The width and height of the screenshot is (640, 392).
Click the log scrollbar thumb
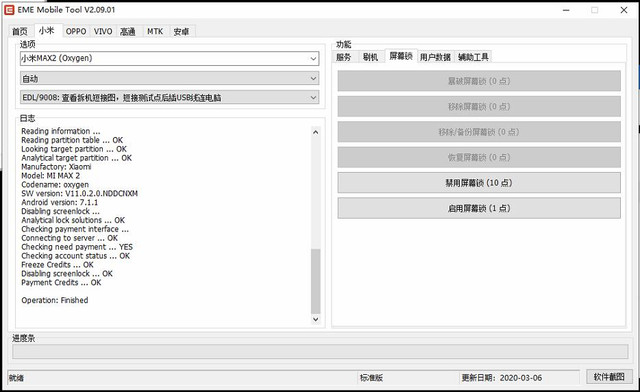click(315, 281)
